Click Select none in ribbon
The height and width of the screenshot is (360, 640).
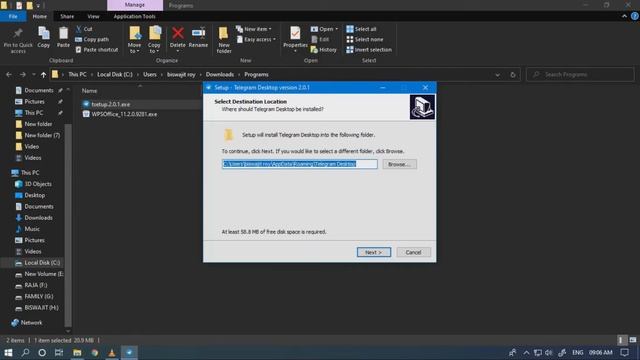pos(364,39)
